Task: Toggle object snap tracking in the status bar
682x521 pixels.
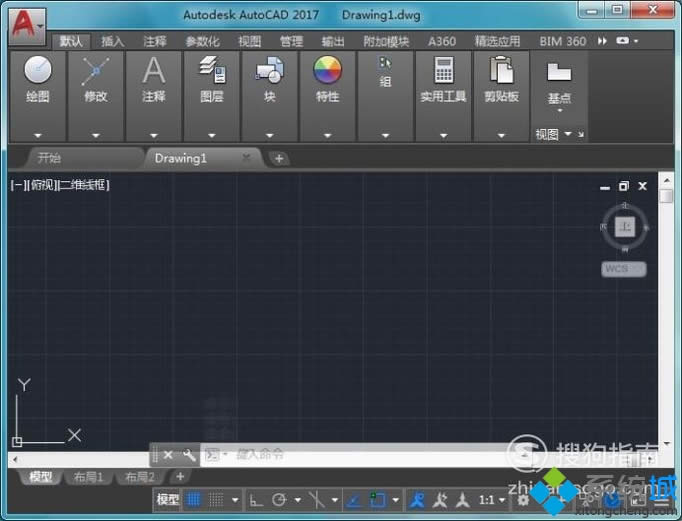Action: 354,500
